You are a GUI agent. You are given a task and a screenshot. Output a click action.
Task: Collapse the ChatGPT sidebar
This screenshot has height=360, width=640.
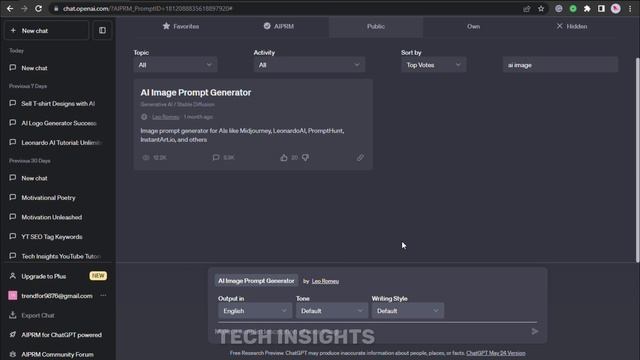(x=102, y=30)
